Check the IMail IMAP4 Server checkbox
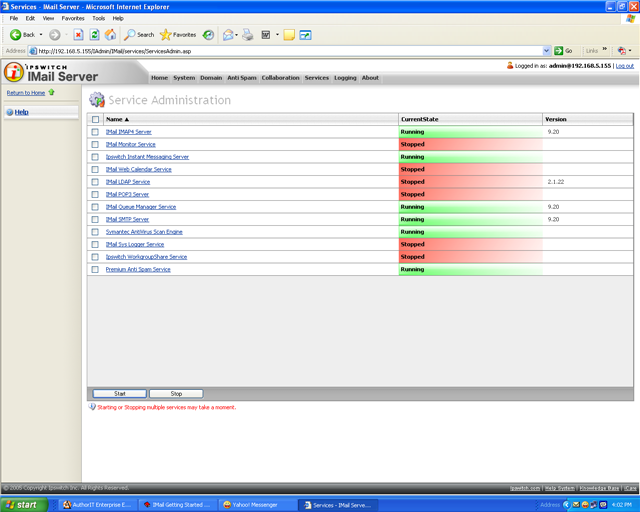This screenshot has height=512, width=640. [x=95, y=132]
